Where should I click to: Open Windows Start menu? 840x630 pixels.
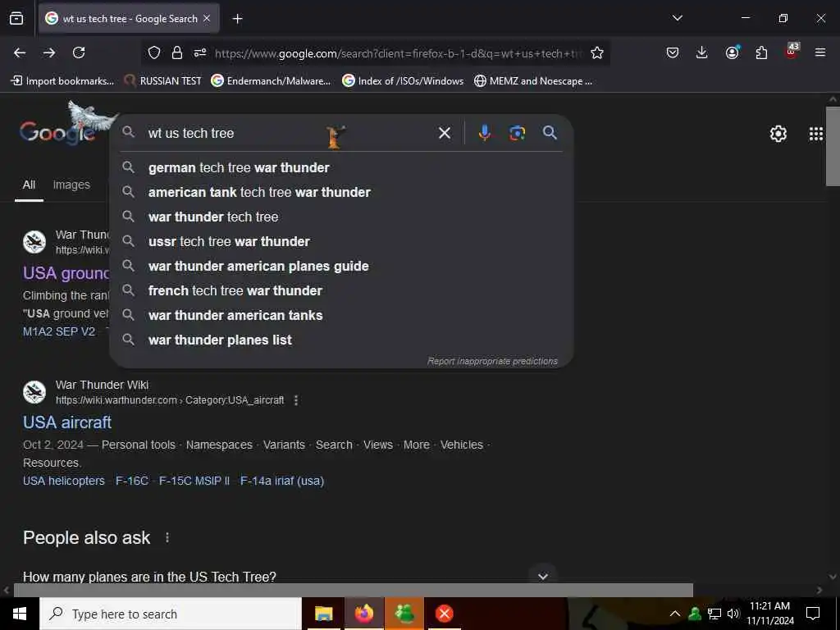[20, 614]
